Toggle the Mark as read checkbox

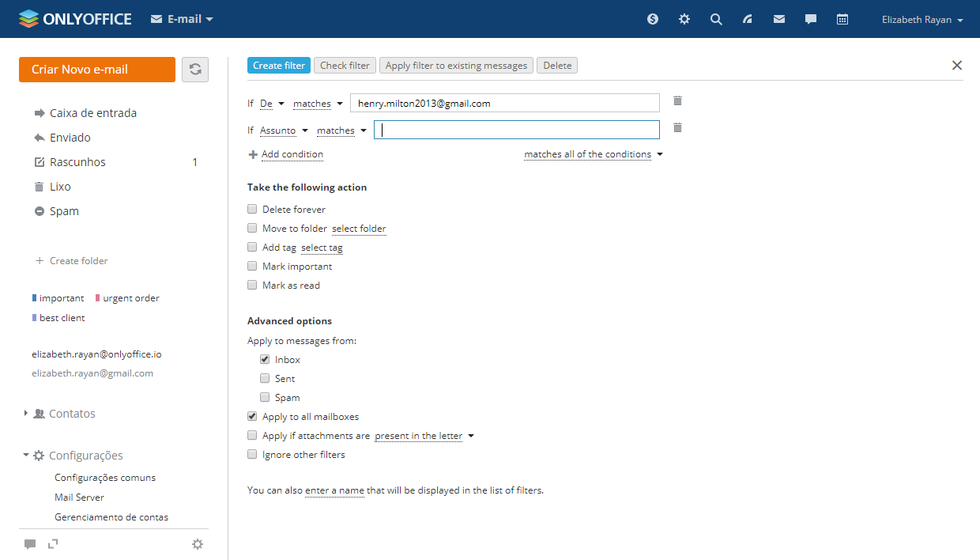coord(252,286)
